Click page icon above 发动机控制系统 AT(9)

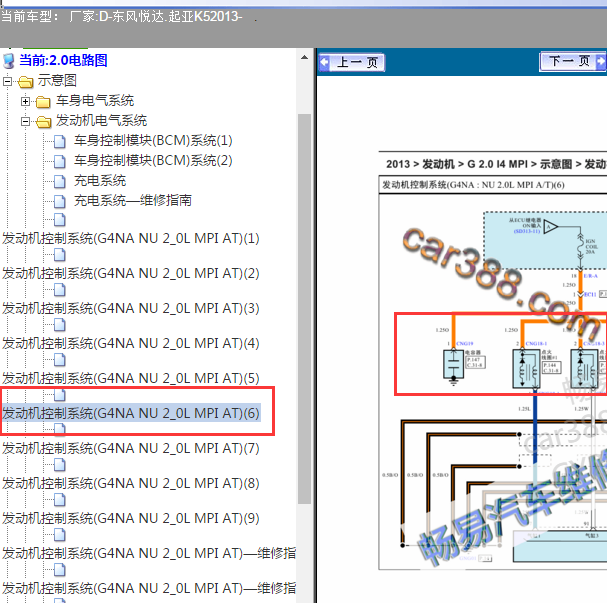click(60, 500)
